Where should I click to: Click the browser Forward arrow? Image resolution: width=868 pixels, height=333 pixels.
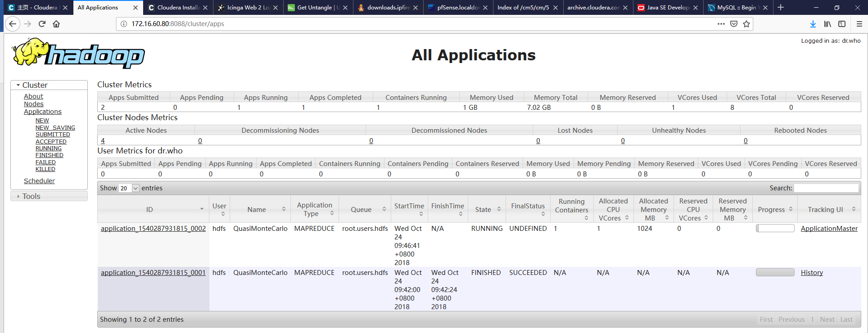pyautogui.click(x=27, y=24)
